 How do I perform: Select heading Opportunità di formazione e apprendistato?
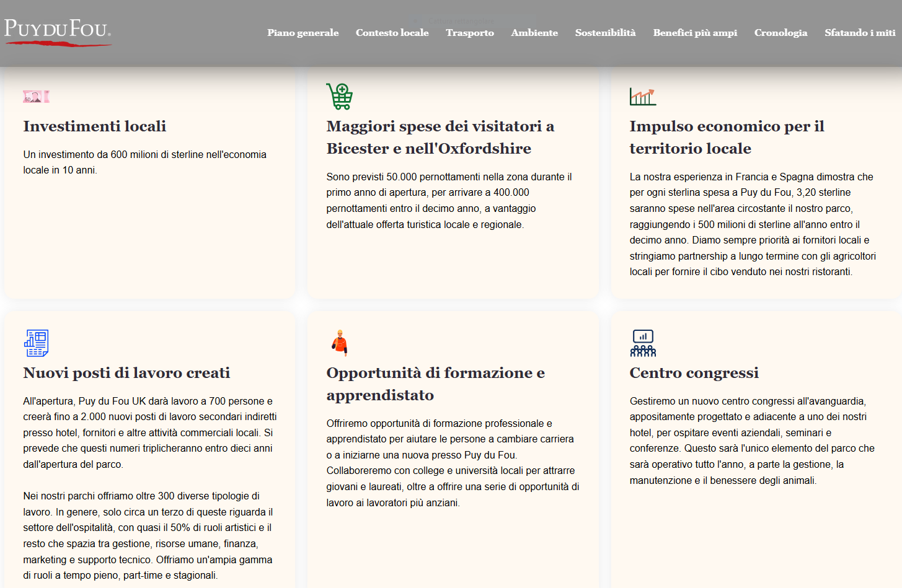pos(435,384)
